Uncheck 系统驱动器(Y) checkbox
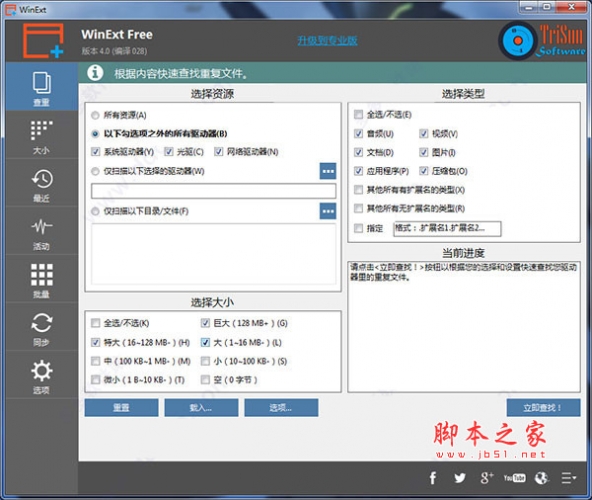 point(96,152)
